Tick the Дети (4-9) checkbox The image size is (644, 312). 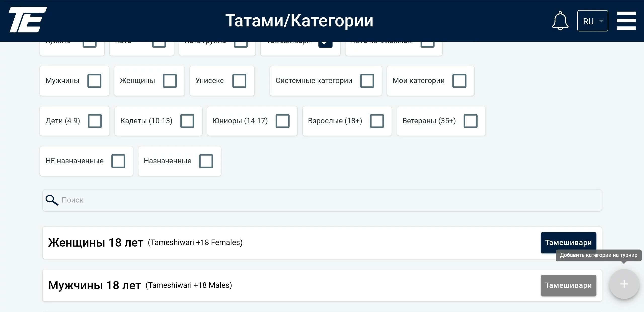point(95,121)
